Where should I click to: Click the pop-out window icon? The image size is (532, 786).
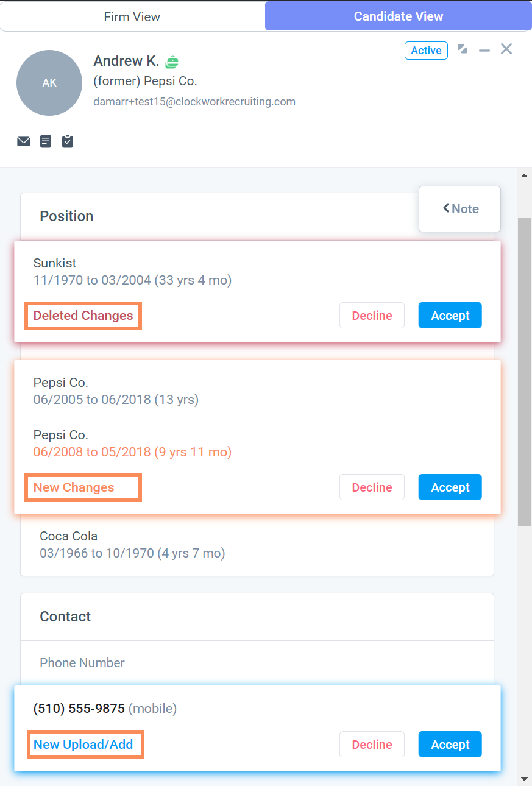463,49
